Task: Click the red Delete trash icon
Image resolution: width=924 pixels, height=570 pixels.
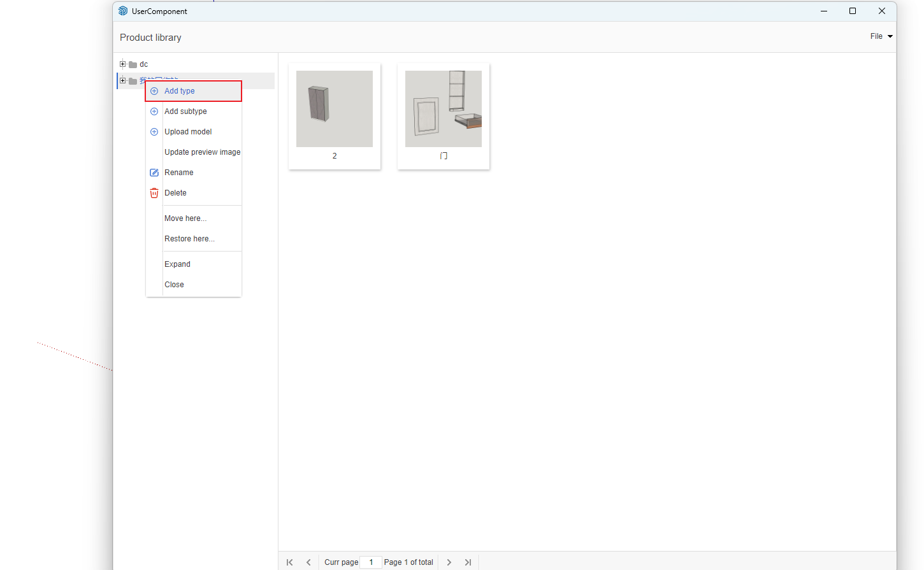Action: pos(154,193)
